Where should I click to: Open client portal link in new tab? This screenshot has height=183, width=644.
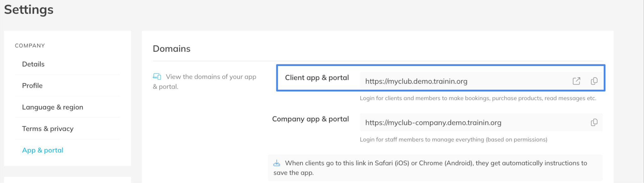pyautogui.click(x=576, y=81)
